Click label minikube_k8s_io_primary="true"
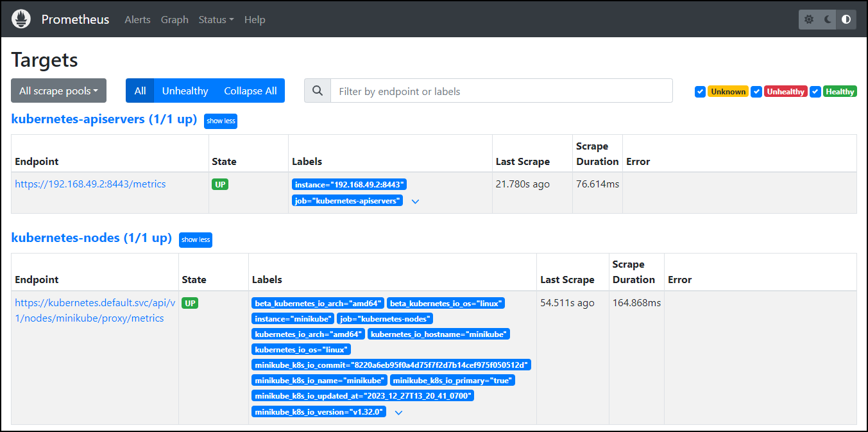 pos(452,381)
